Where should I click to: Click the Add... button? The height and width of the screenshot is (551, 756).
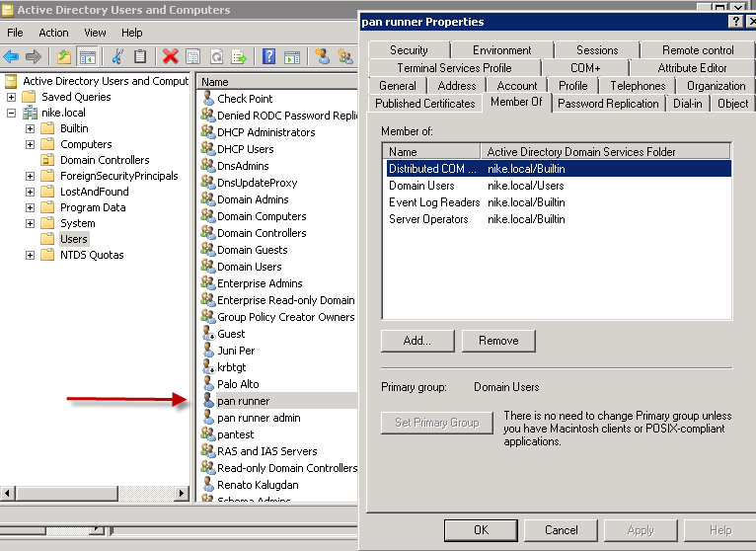(417, 341)
